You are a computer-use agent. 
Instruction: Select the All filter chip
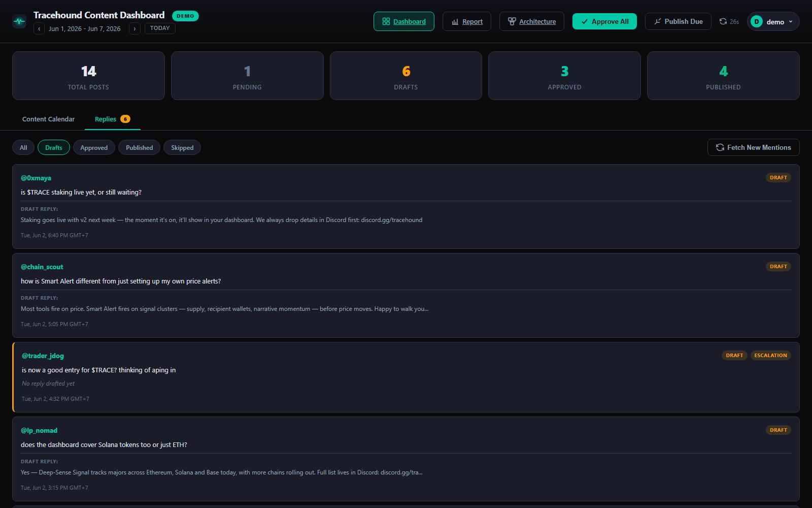[x=23, y=147]
